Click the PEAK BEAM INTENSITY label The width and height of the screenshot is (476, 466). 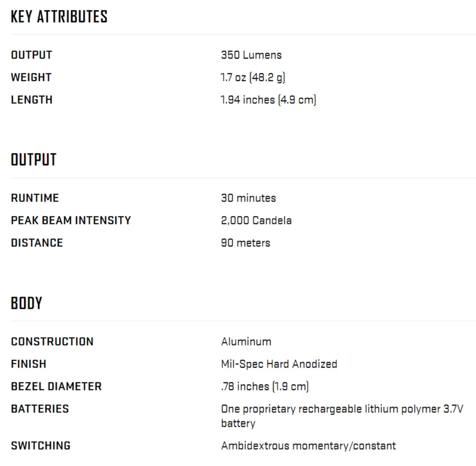click(71, 220)
